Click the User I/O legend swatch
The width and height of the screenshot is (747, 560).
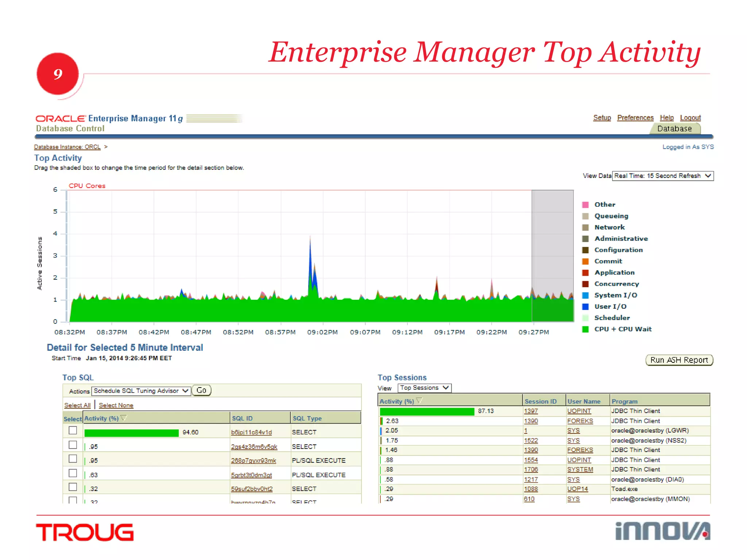(x=585, y=307)
